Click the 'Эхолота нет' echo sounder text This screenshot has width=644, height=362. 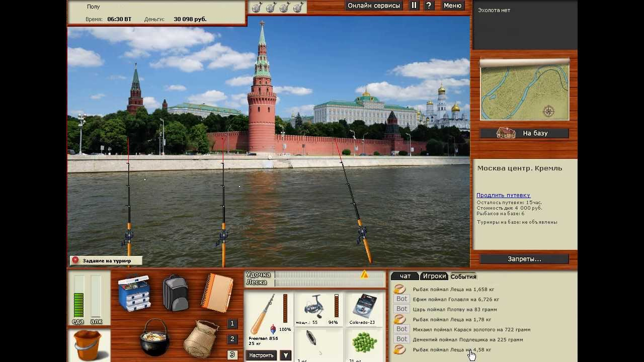(x=494, y=10)
